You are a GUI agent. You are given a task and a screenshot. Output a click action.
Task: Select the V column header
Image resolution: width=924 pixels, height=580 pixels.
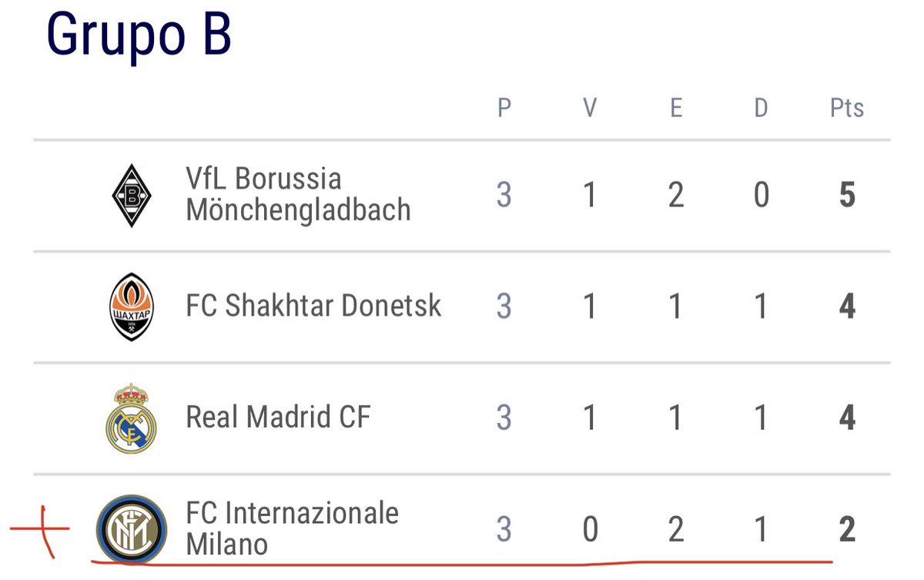click(590, 108)
